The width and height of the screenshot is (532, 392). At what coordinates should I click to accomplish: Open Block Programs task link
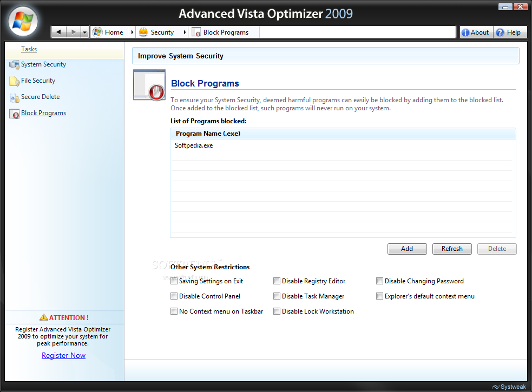[x=43, y=113]
